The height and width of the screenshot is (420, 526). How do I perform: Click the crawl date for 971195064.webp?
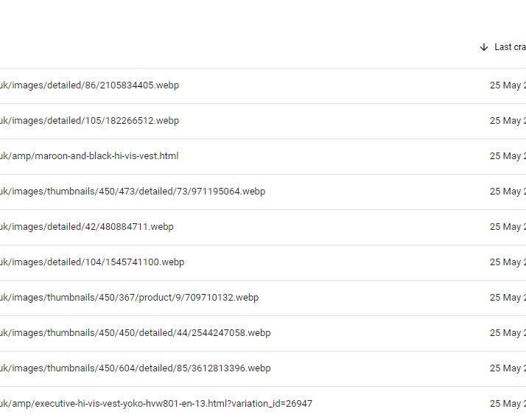tap(508, 192)
